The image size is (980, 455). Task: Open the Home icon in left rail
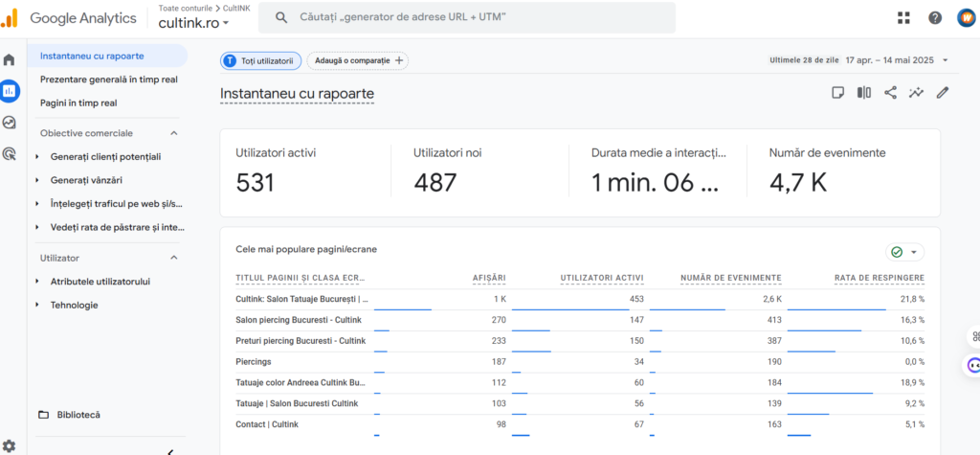click(x=10, y=59)
